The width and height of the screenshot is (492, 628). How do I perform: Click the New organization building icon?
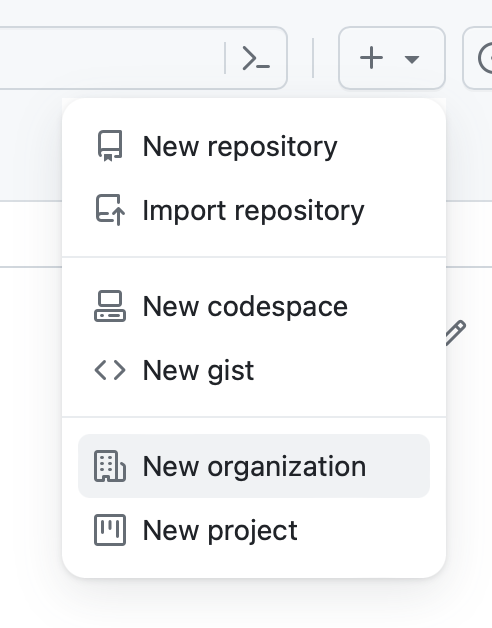pyautogui.click(x=110, y=466)
